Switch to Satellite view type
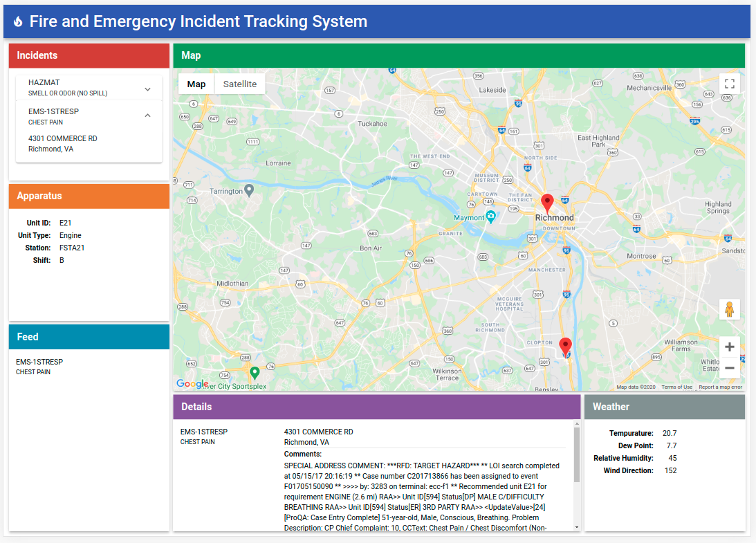This screenshot has width=756, height=543. click(239, 84)
